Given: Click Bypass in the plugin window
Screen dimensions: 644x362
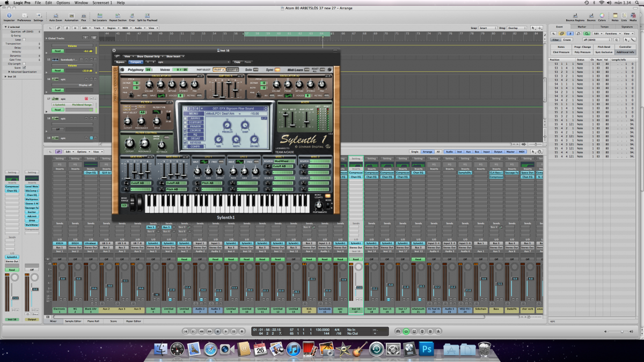Looking at the screenshot, I should [120, 62].
